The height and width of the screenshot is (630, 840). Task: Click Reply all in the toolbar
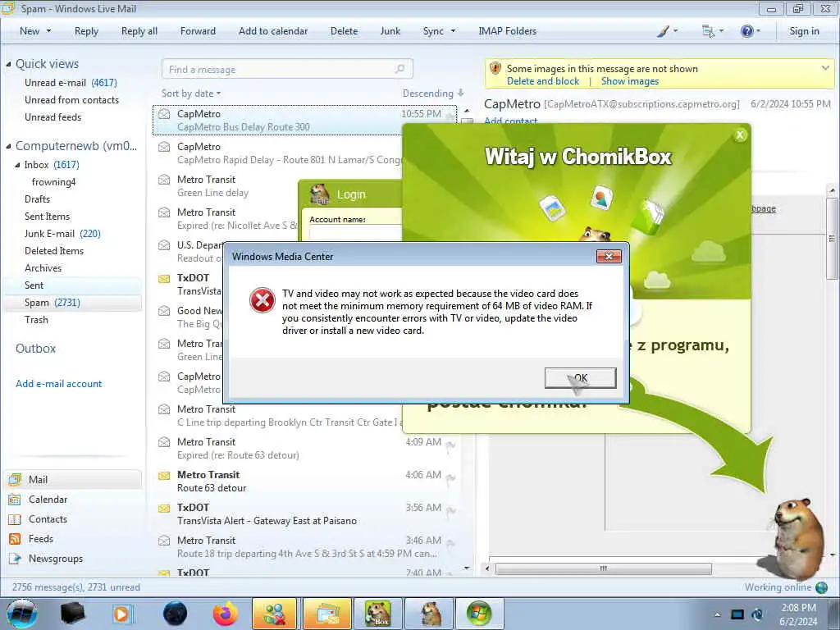(139, 31)
